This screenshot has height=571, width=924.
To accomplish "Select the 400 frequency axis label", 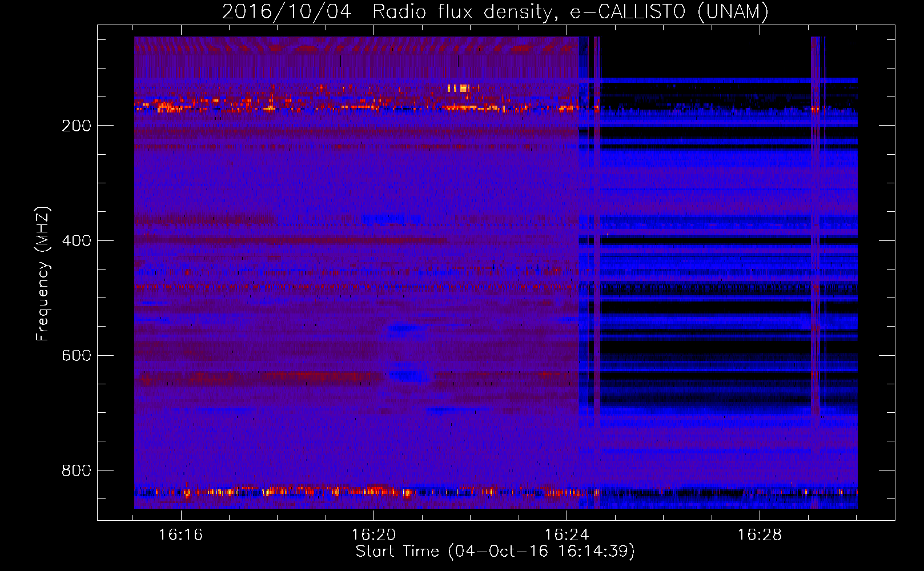I will (x=77, y=240).
